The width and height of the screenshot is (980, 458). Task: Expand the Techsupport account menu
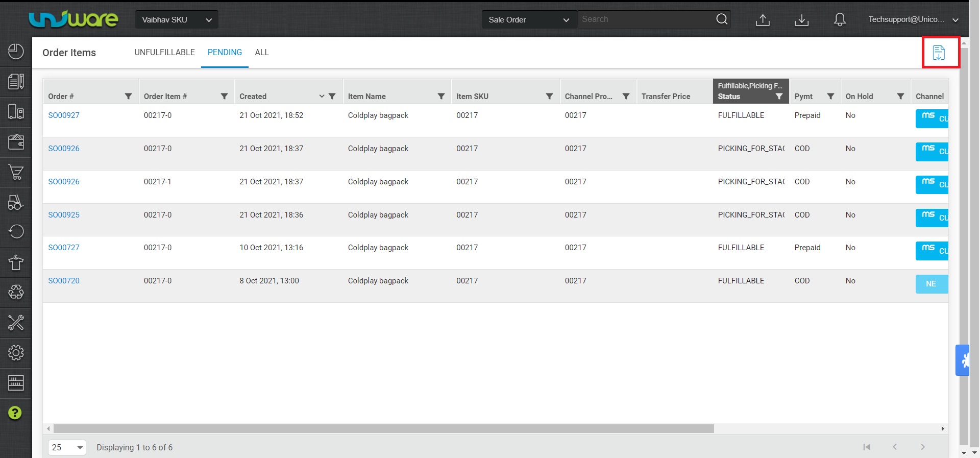pyautogui.click(x=913, y=19)
